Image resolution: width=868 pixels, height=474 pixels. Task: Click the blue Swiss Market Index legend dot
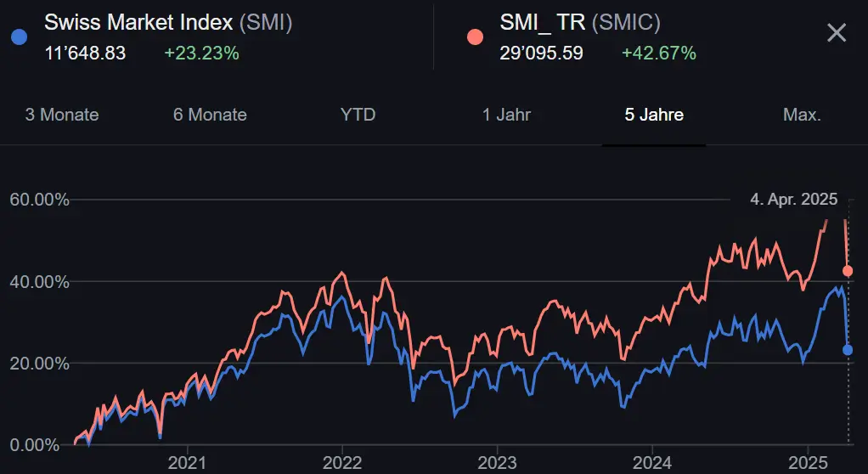coord(20,37)
